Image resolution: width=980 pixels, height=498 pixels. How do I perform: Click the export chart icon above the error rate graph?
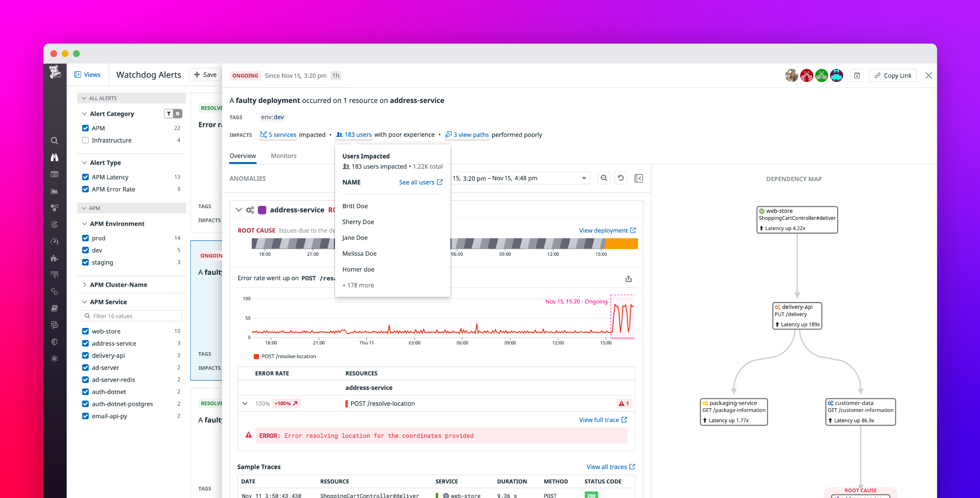628,278
